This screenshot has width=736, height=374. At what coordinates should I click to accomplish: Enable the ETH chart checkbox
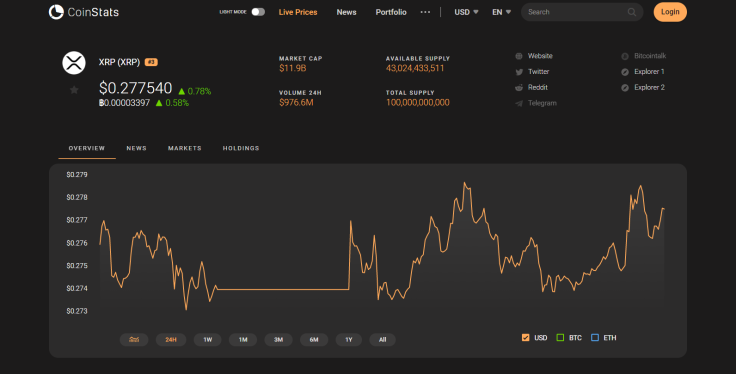point(595,337)
